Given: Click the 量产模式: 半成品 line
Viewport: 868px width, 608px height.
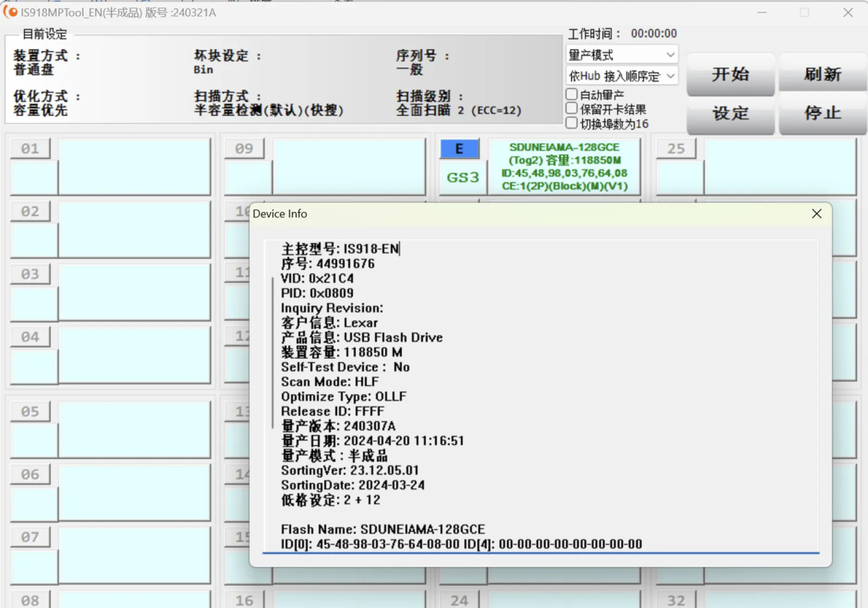Looking at the screenshot, I should pos(335,455).
